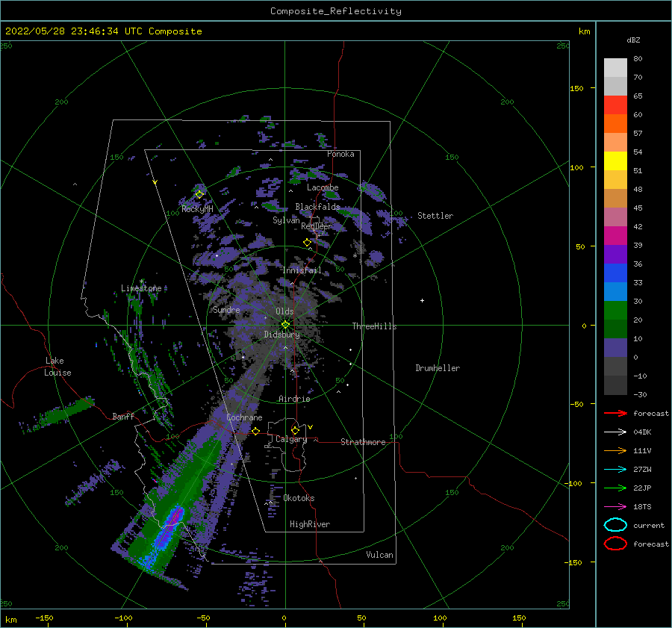
Task: Click the yellow 51–54 dBZ swatch
Action: [615, 161]
